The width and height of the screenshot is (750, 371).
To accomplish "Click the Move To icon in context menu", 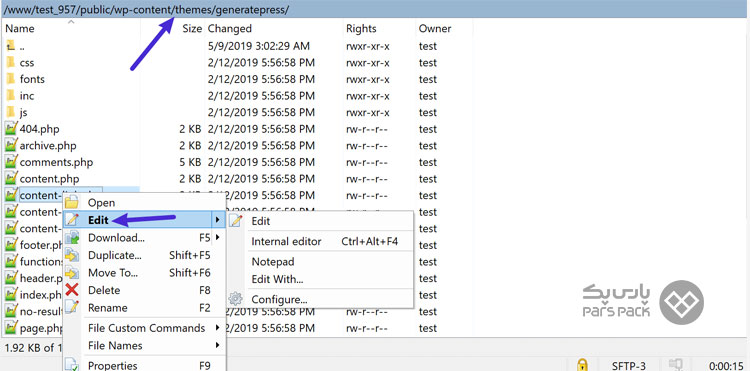I will [72, 273].
